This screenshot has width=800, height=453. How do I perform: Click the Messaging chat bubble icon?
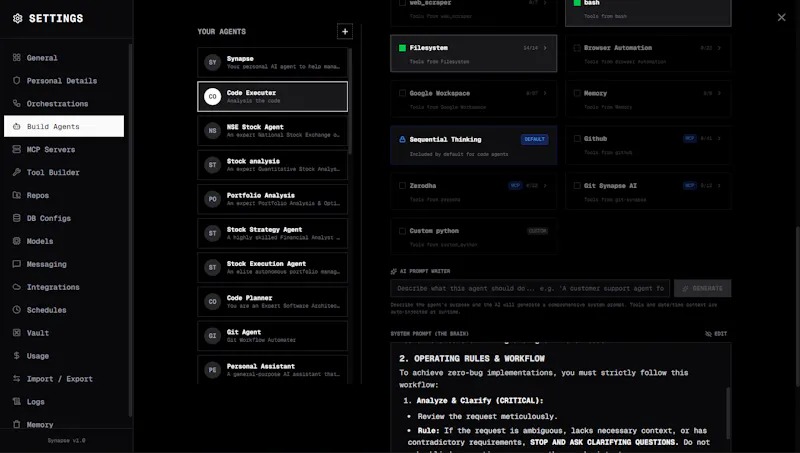click(x=16, y=264)
